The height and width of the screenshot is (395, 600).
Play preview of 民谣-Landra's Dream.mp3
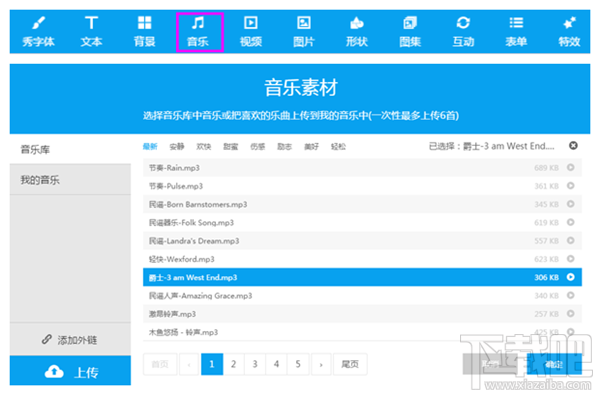point(571,240)
